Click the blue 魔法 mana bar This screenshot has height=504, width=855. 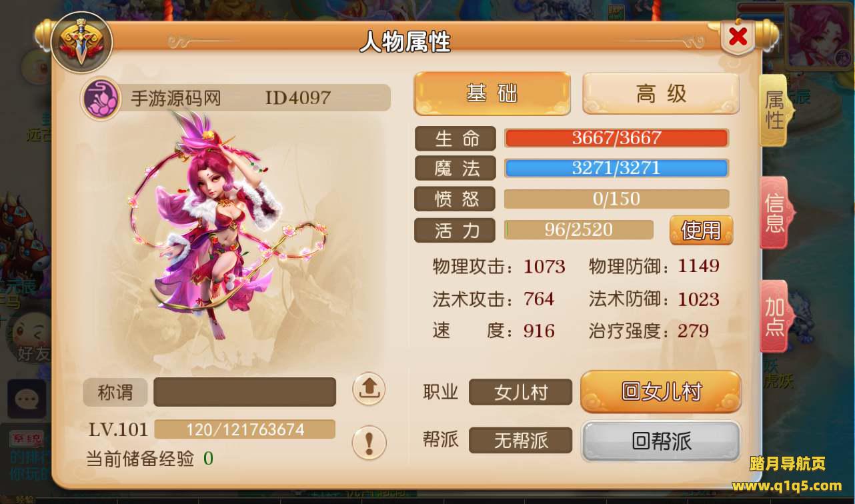616,168
